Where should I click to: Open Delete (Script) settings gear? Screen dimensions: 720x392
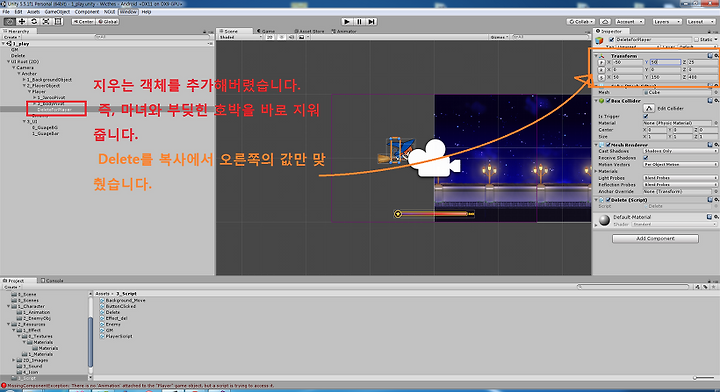click(x=716, y=200)
